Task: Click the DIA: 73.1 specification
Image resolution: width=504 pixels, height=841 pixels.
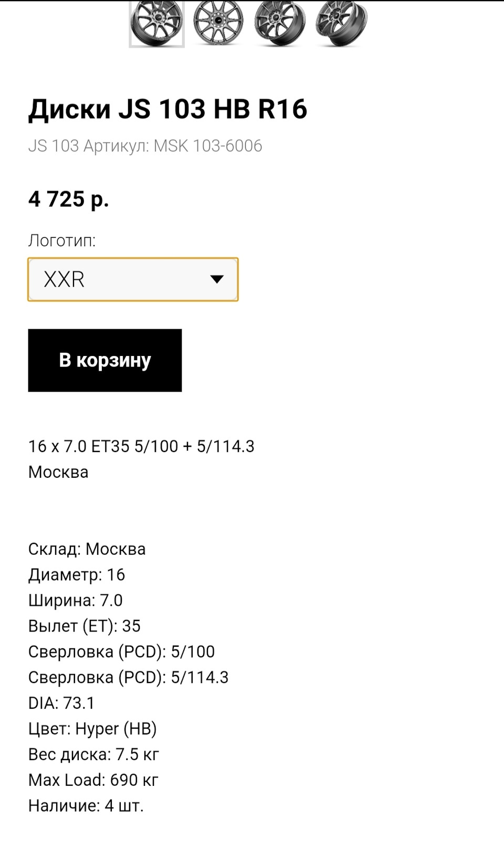Action: (61, 703)
